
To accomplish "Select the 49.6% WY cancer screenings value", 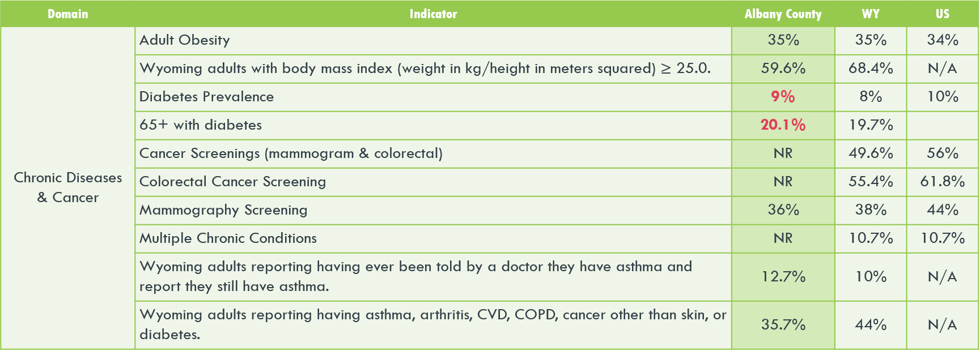I will click(x=871, y=153).
